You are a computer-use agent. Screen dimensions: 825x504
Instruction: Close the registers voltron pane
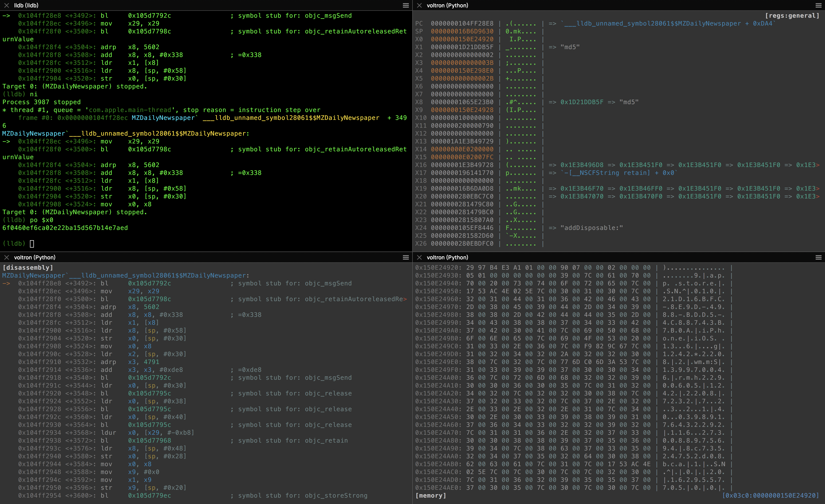(x=419, y=5)
